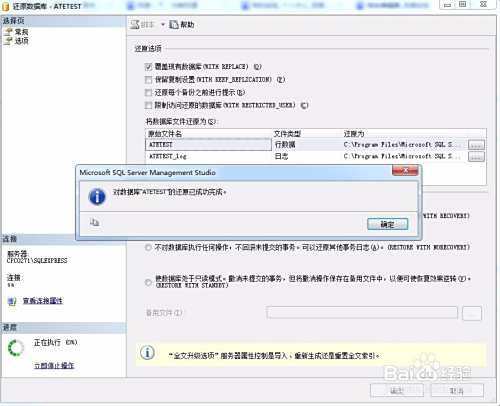Click the OK (确定) button in message box
This screenshot has width=500, height=406.
[387, 224]
